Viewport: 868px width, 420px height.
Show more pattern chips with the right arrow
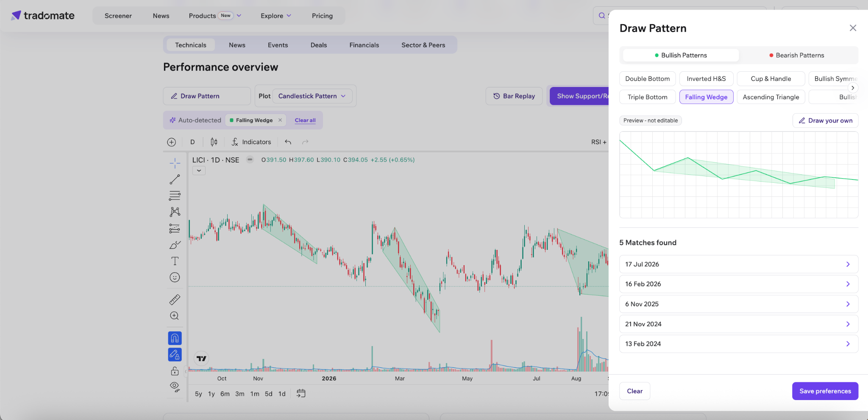click(x=853, y=88)
